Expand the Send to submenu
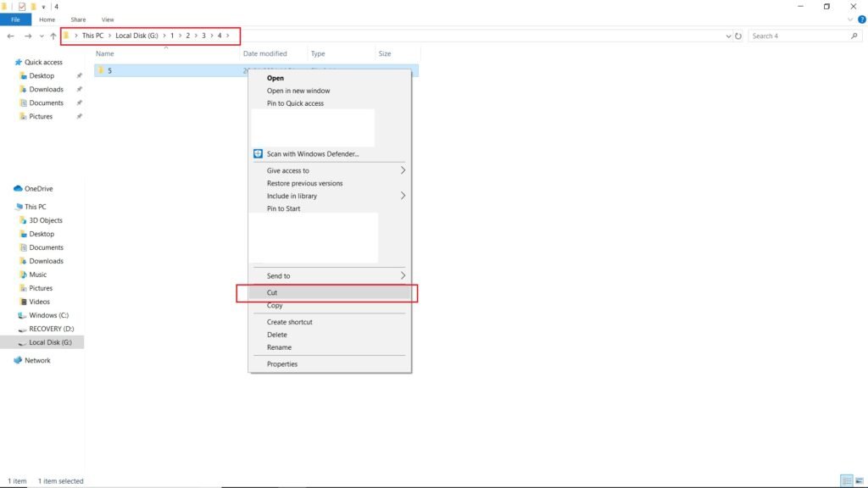Screen dimensions: 868x488 pyautogui.click(x=330, y=275)
